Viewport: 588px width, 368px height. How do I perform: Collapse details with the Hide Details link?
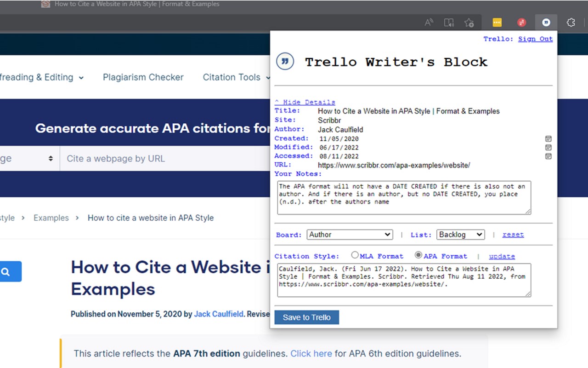[305, 102]
